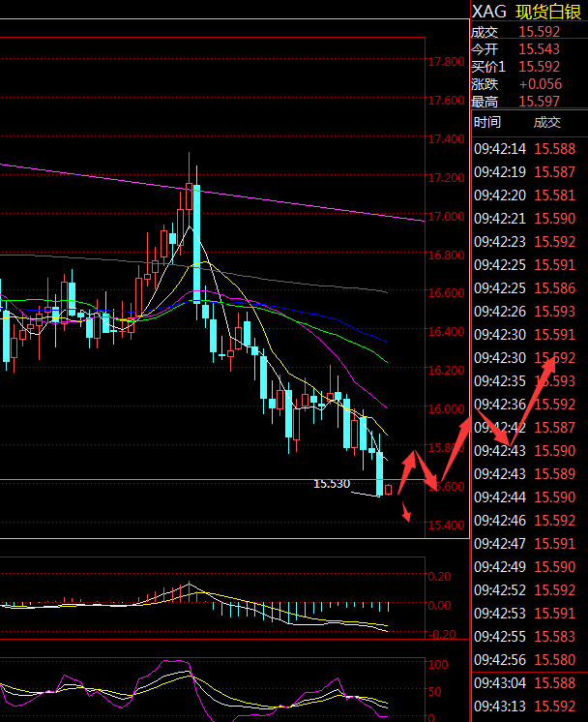Pick the 09:42:49 tick row
This screenshot has height=722, width=588.
pyautogui.click(x=525, y=567)
